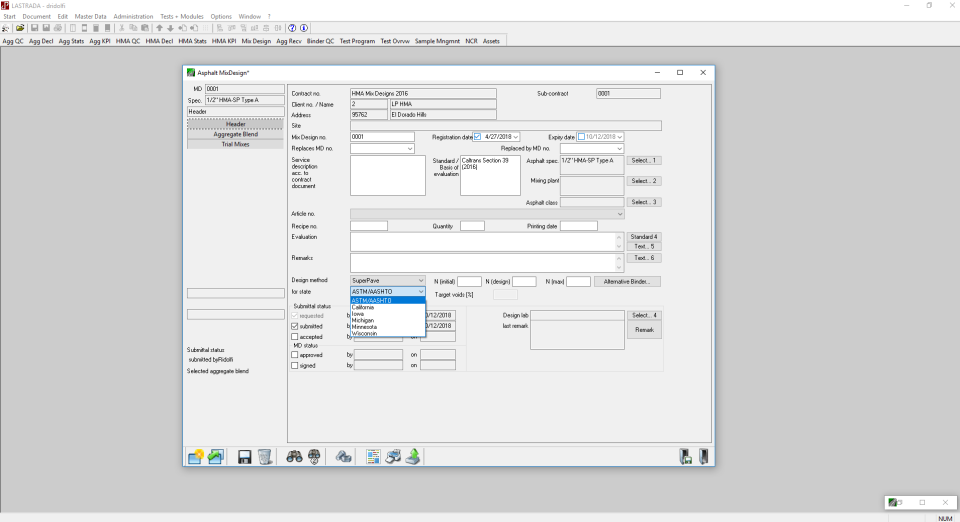Open the Design method dropdown
Viewport: 960px width, 522px height.
pyautogui.click(x=420, y=282)
